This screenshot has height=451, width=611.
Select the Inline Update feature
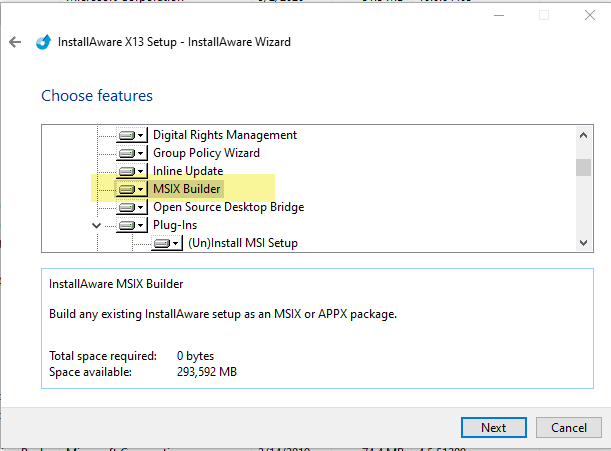coord(188,171)
